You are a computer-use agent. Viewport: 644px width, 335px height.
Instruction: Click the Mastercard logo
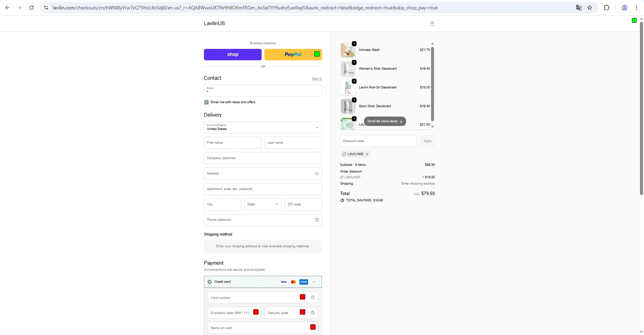294,282
